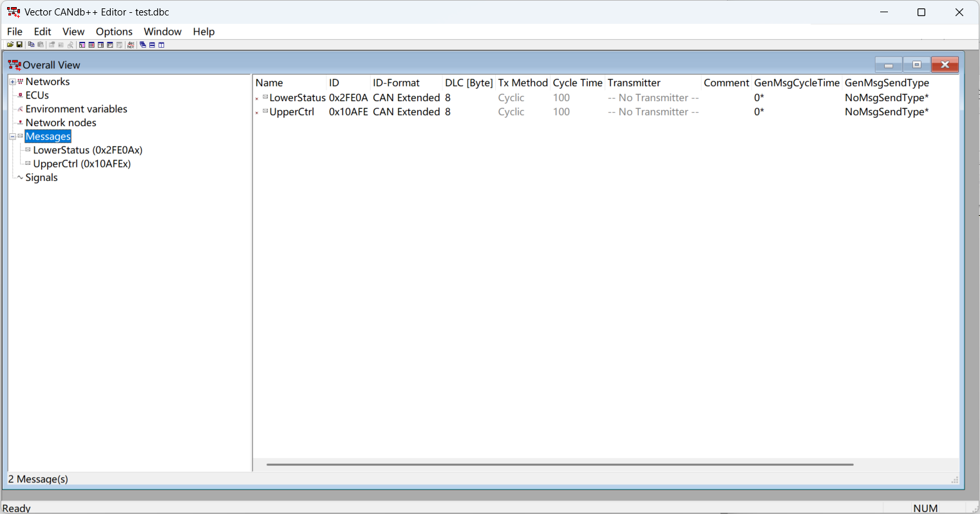Select LowerStatus (0x2FE0Ax) in the tree
The width and height of the screenshot is (980, 514).
pyautogui.click(x=88, y=150)
